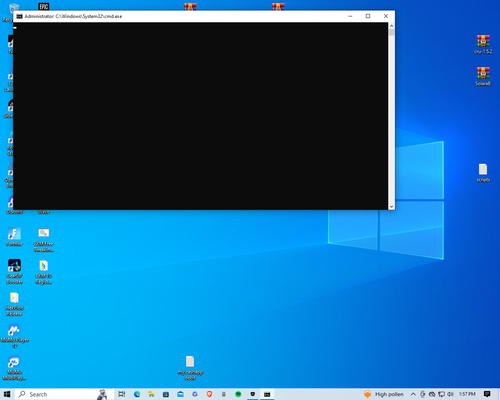Click cmd window scrollbar down arrow
Screen dimensions: 500x400
pos(391,207)
